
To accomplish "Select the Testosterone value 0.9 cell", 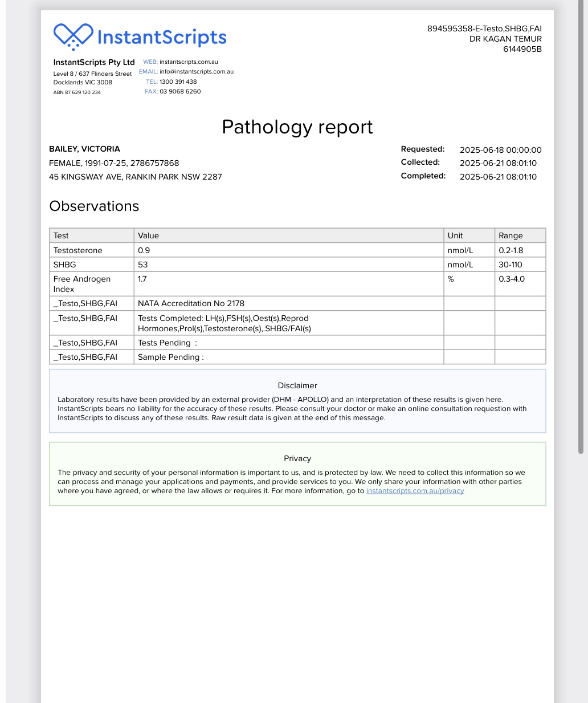I will point(144,250).
